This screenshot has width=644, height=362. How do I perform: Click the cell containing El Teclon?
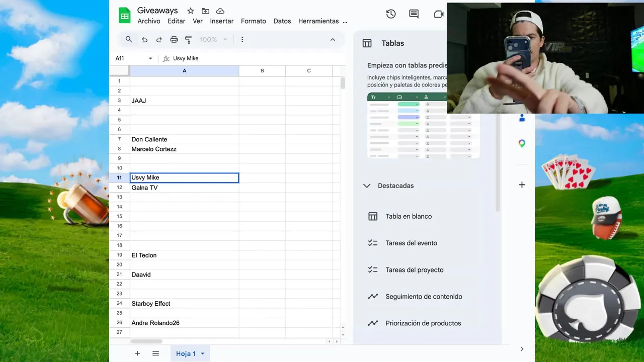point(184,255)
